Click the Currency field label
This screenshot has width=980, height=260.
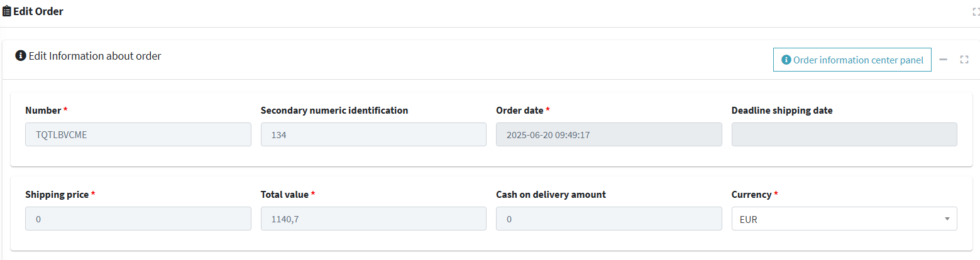pos(751,195)
